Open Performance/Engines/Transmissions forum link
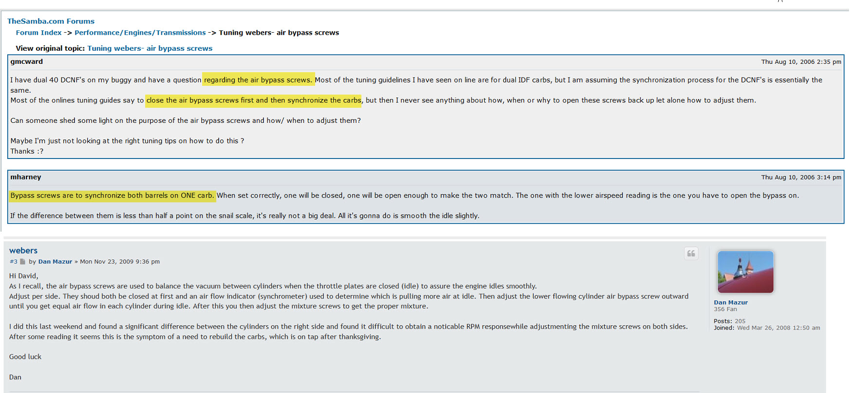 [x=140, y=33]
